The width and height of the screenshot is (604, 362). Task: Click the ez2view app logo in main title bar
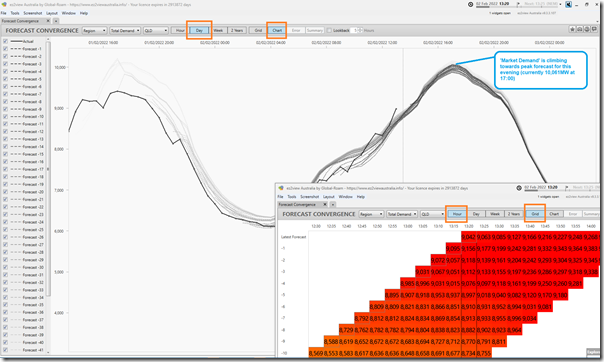(x=4, y=5)
